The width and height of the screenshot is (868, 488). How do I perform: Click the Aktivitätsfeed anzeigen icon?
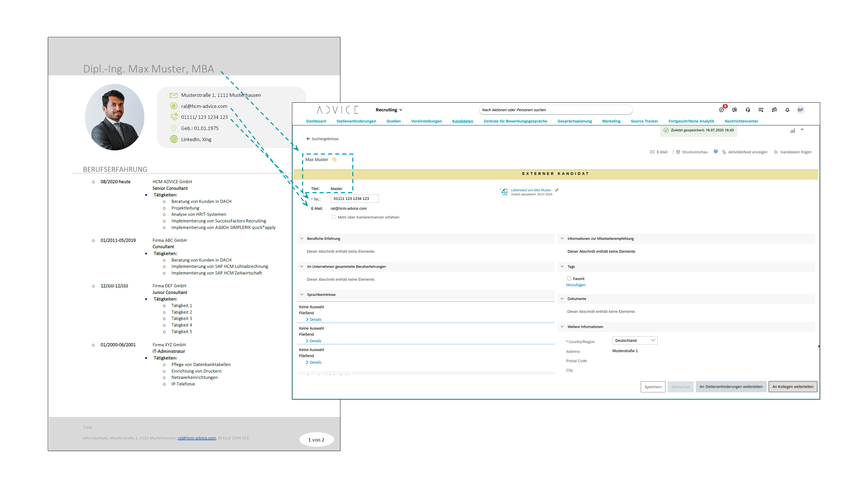(x=724, y=152)
